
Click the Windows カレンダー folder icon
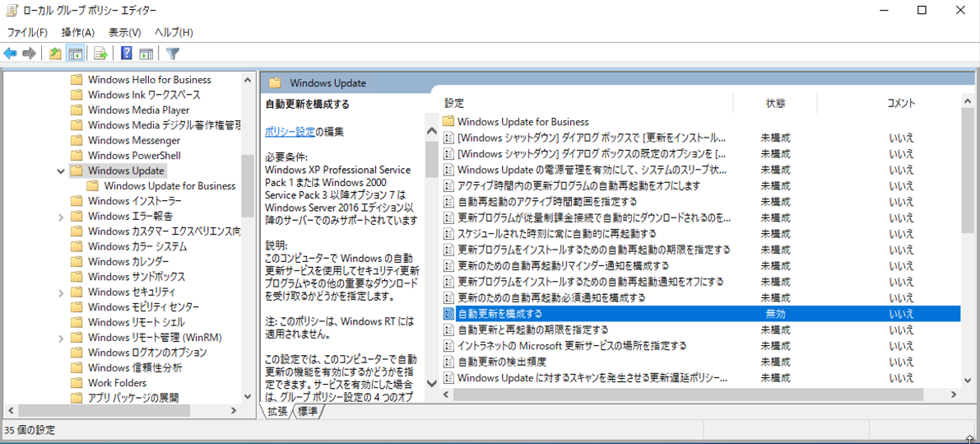(x=77, y=261)
